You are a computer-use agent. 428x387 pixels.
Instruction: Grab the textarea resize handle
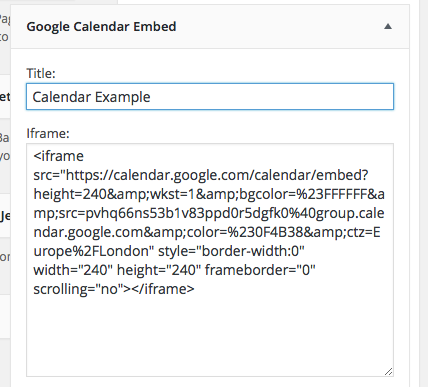coord(388,372)
